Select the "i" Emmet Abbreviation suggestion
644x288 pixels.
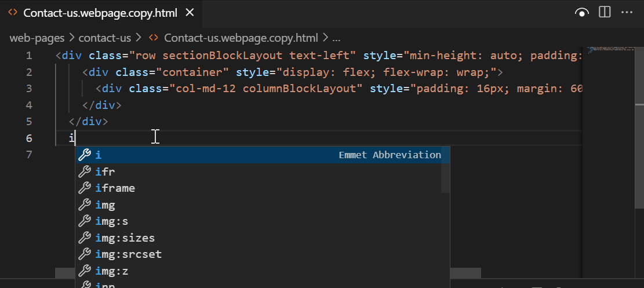tap(262, 155)
